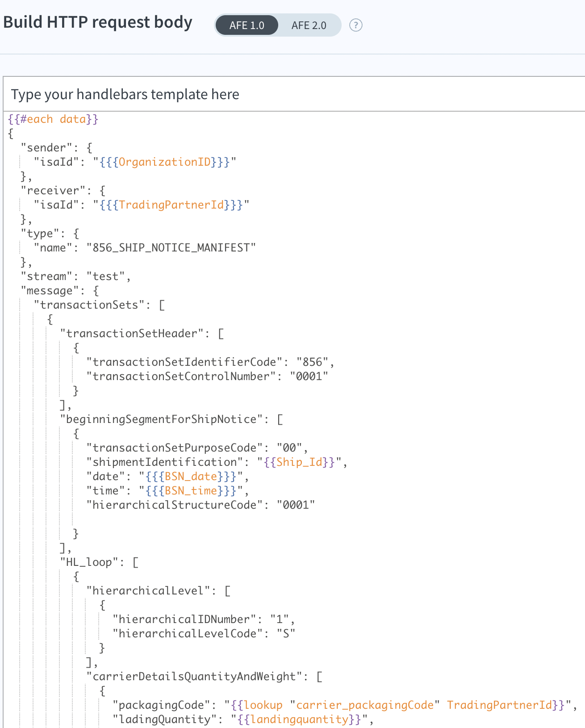Click the {{Ship_Id}} variable
585x728 pixels.
coord(299,462)
